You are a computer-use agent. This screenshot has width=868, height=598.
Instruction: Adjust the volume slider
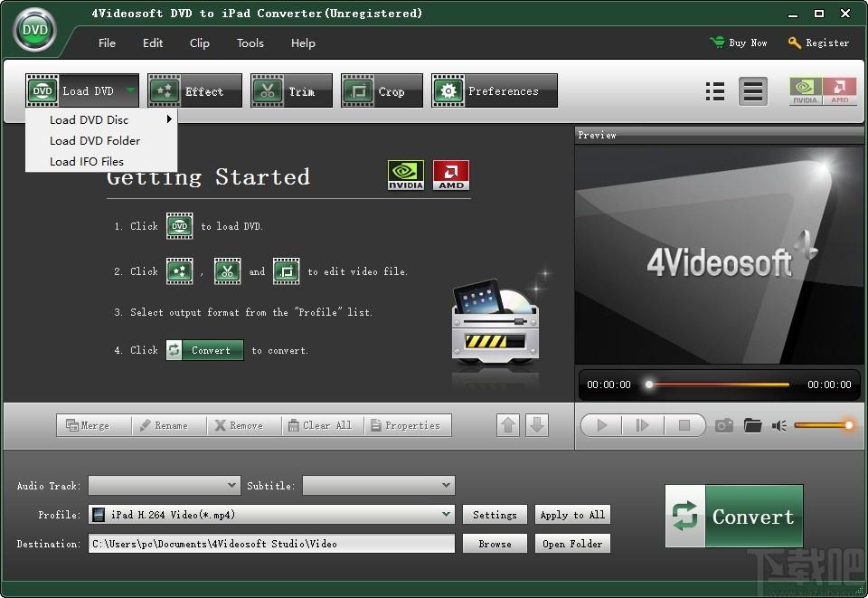[824, 425]
